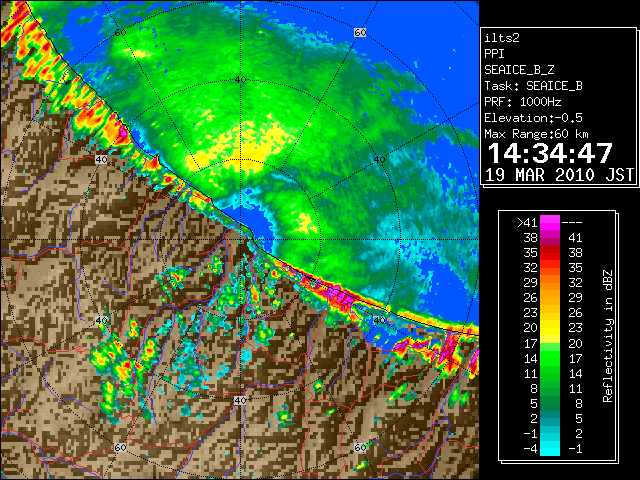Viewport: 640px width, 480px height.
Task: Click the upper-left '40' ring label over land
Action: click(x=101, y=160)
